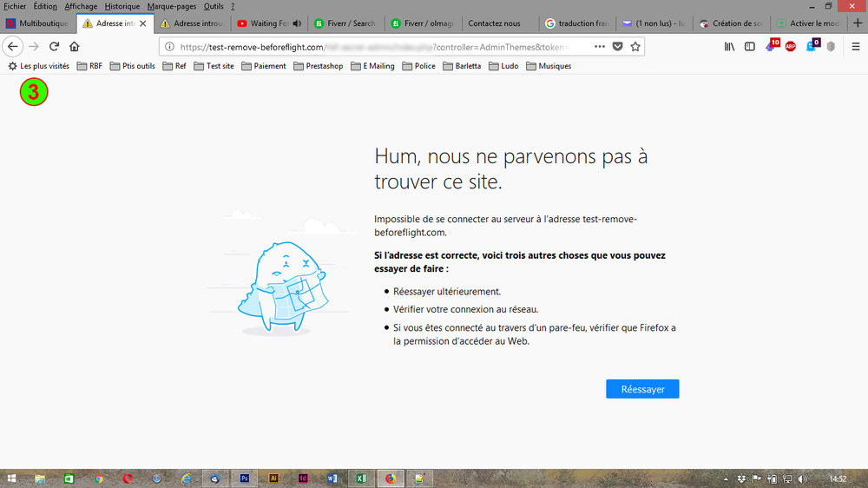Switch to Fiverr / Search tab
This screenshot has width=868, height=488.
(x=345, y=23)
